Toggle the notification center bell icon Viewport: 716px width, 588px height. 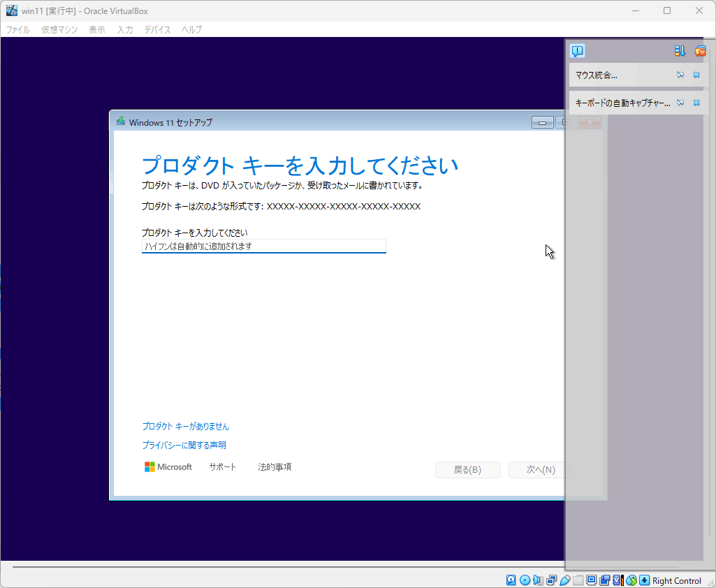[578, 51]
